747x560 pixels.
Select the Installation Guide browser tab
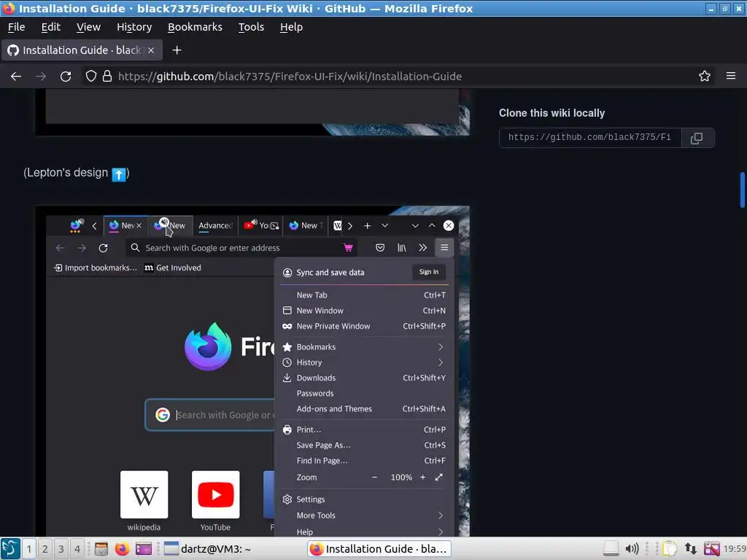[82, 50]
